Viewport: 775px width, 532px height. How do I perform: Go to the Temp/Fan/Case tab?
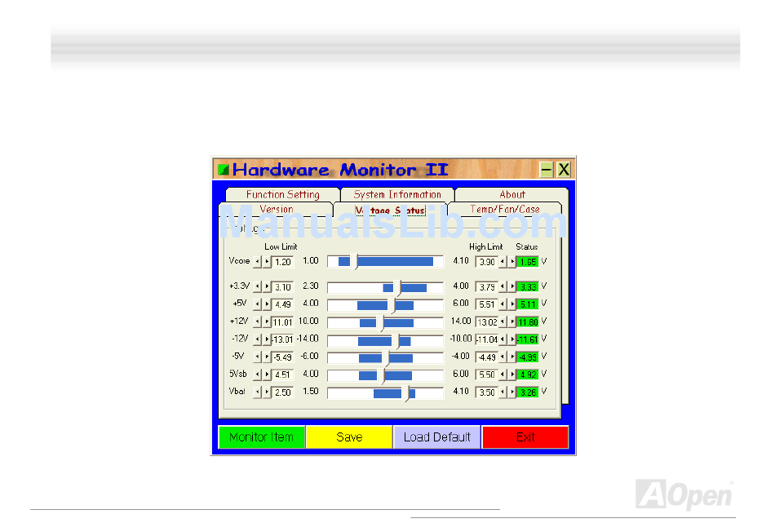tap(505, 210)
